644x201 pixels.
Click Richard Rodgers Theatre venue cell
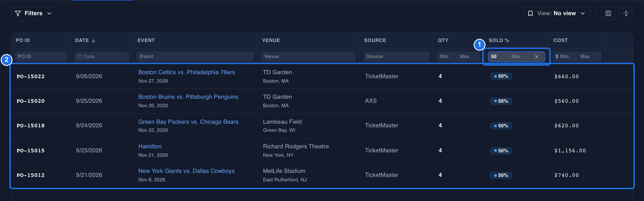point(296,146)
